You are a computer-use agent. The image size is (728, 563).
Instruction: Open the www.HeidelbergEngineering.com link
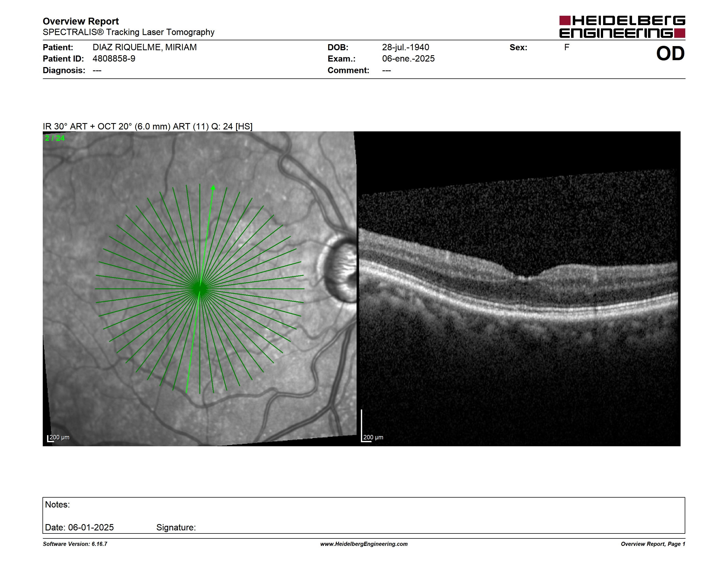click(364, 544)
